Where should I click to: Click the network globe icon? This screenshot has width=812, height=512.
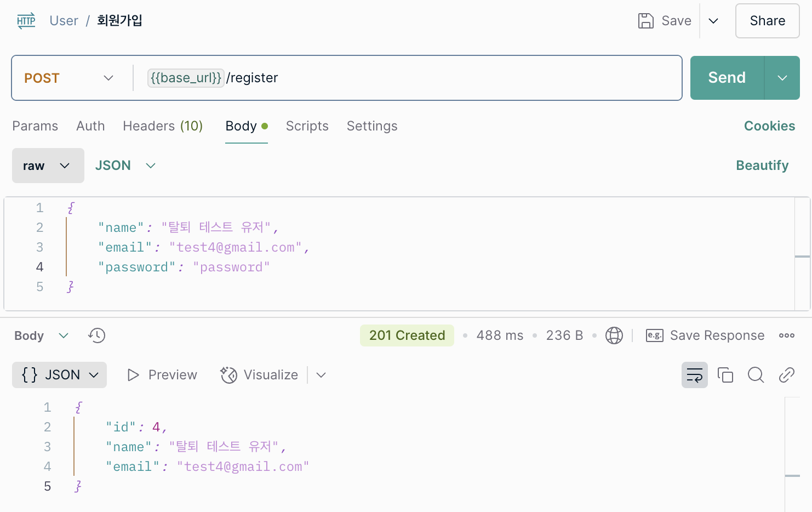pos(614,335)
